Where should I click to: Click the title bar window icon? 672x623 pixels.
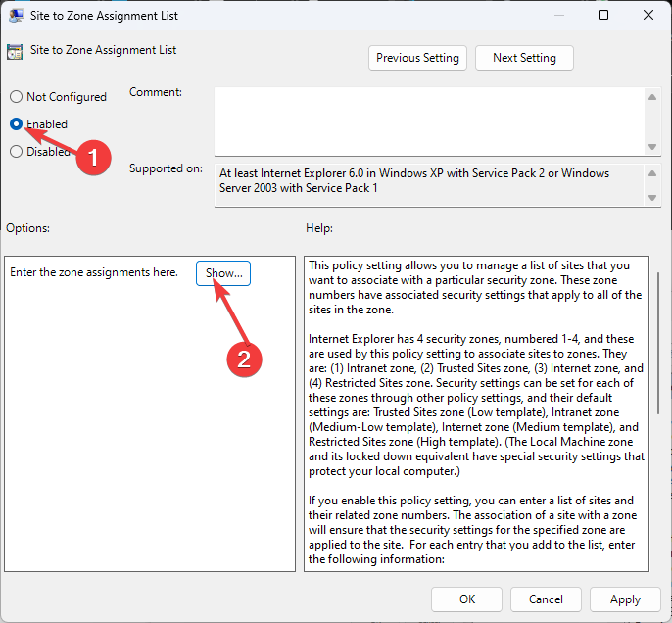coord(16,16)
